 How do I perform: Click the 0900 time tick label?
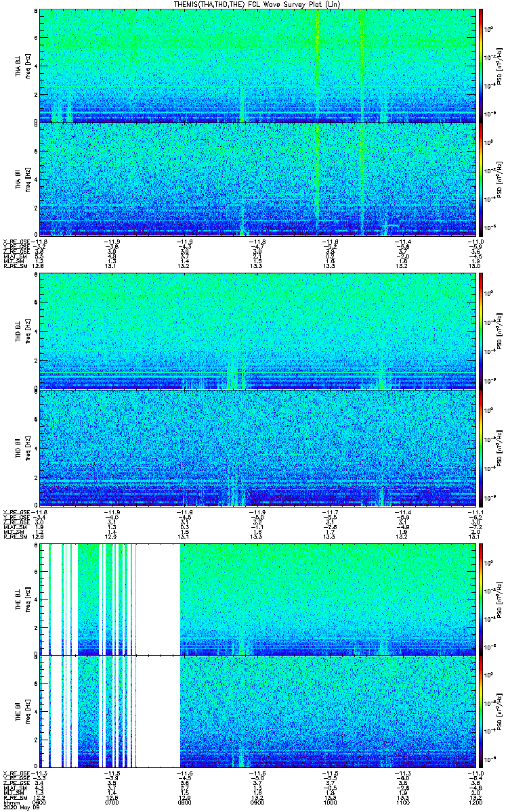pos(257,801)
